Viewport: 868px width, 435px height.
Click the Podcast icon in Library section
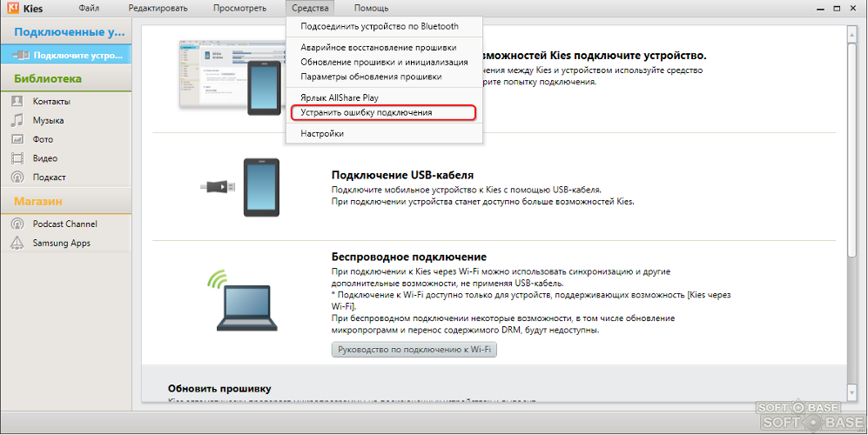(x=17, y=177)
